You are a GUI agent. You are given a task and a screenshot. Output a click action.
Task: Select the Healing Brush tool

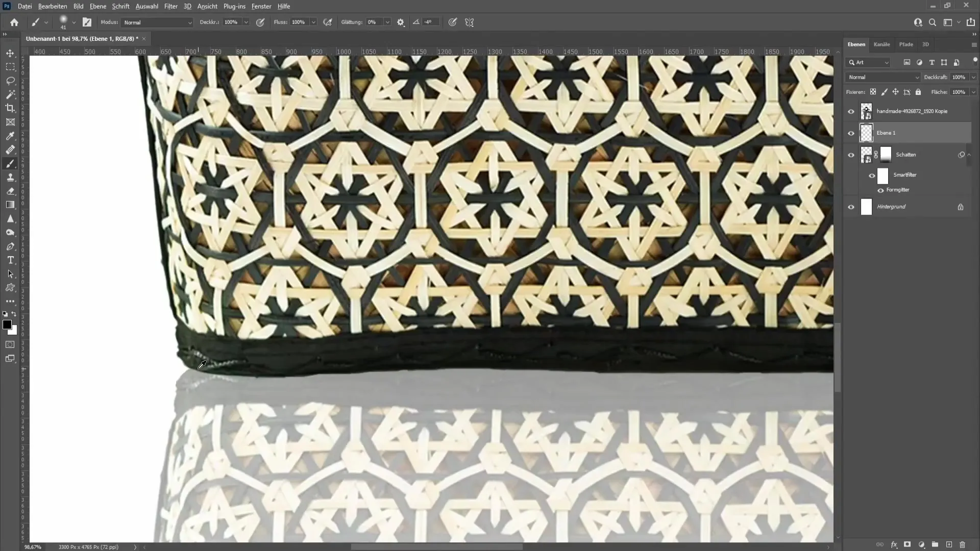tap(9, 148)
